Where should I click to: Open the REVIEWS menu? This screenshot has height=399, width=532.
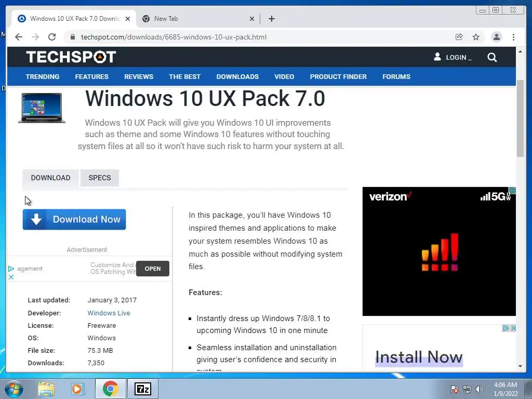coord(138,77)
